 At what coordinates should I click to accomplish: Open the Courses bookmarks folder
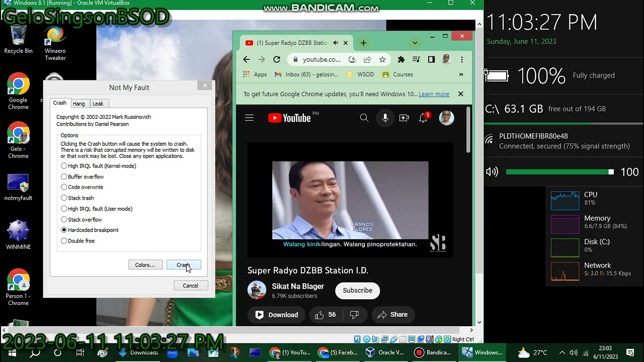[397, 74]
